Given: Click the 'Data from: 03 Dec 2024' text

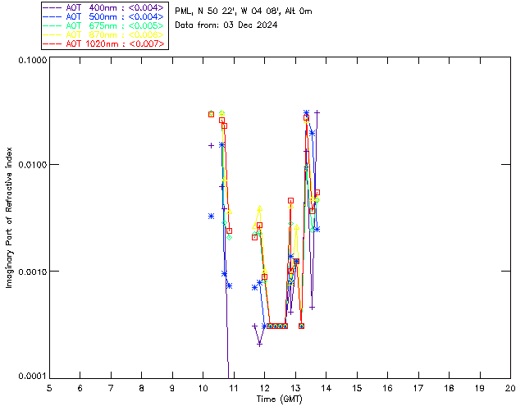Looking at the screenshot, I should pos(226,25).
